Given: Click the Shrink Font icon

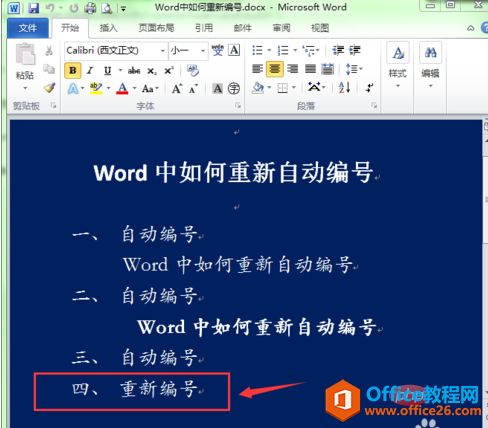Looking at the screenshot, I should pos(193,89).
